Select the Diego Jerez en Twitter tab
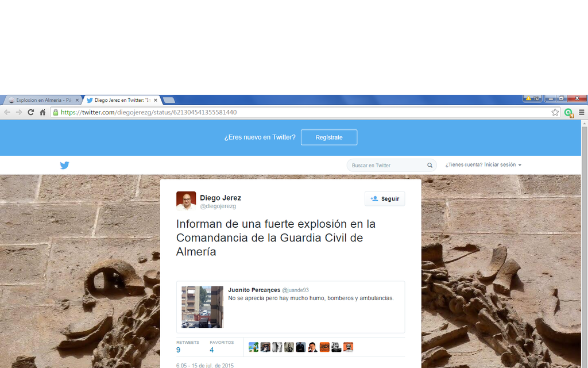Screen dimensions: 588x368 [x=122, y=100]
